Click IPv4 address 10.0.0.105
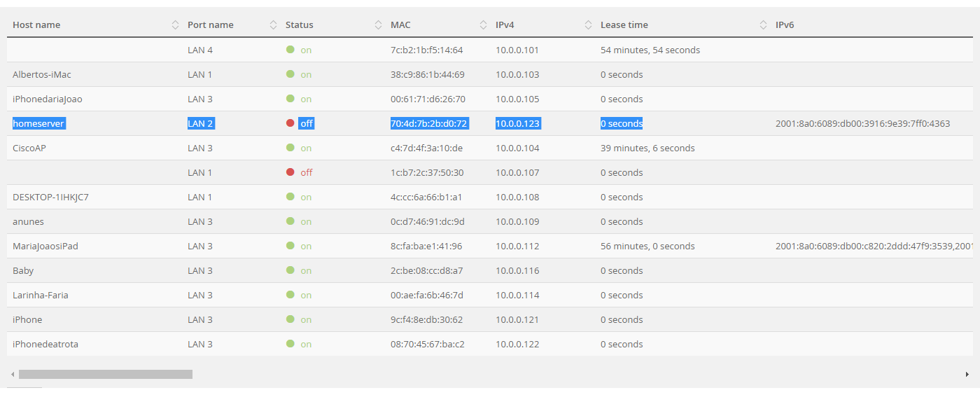980x395 pixels. [517, 99]
